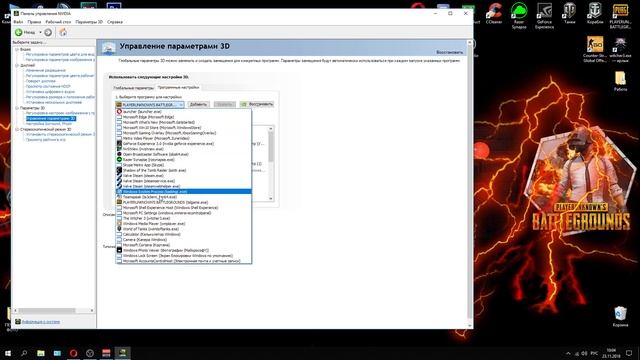Open the notification center icon
The height and width of the screenshot is (360, 640).
tap(629, 353)
